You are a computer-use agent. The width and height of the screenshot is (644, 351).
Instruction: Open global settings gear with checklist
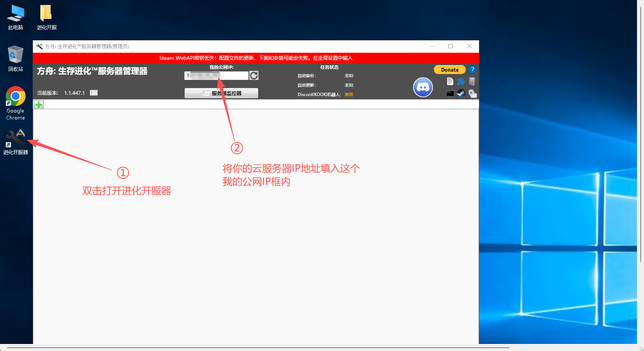coord(472,94)
